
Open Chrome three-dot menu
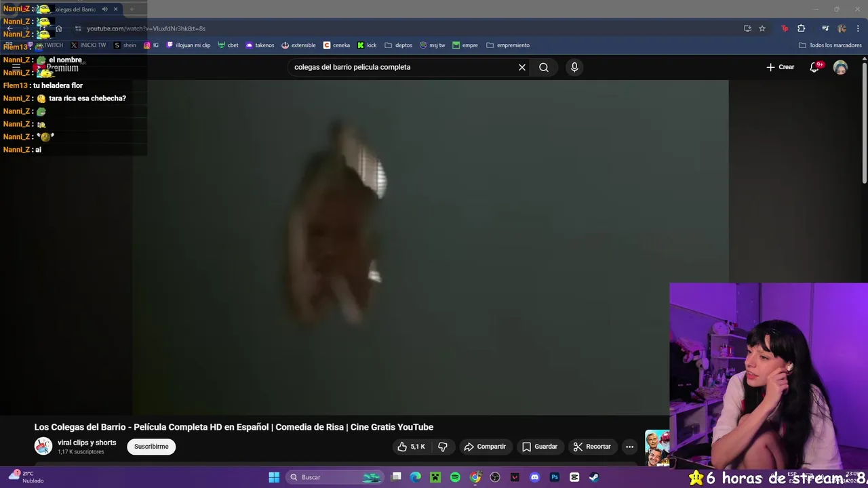click(857, 28)
